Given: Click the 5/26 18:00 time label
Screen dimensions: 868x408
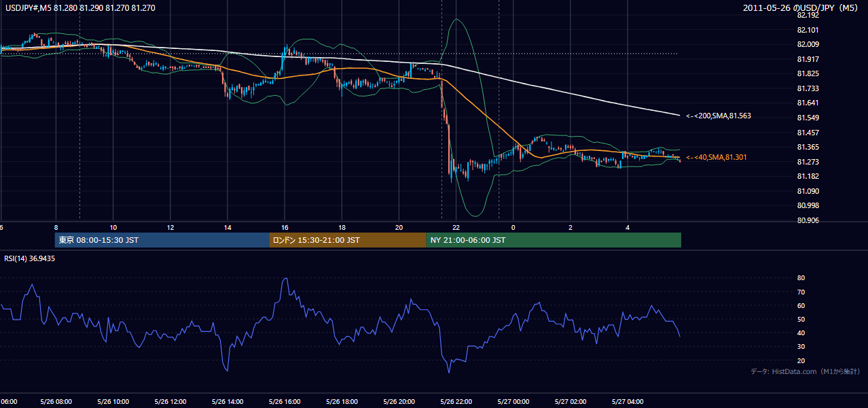Looking at the screenshot, I should coord(342,401).
